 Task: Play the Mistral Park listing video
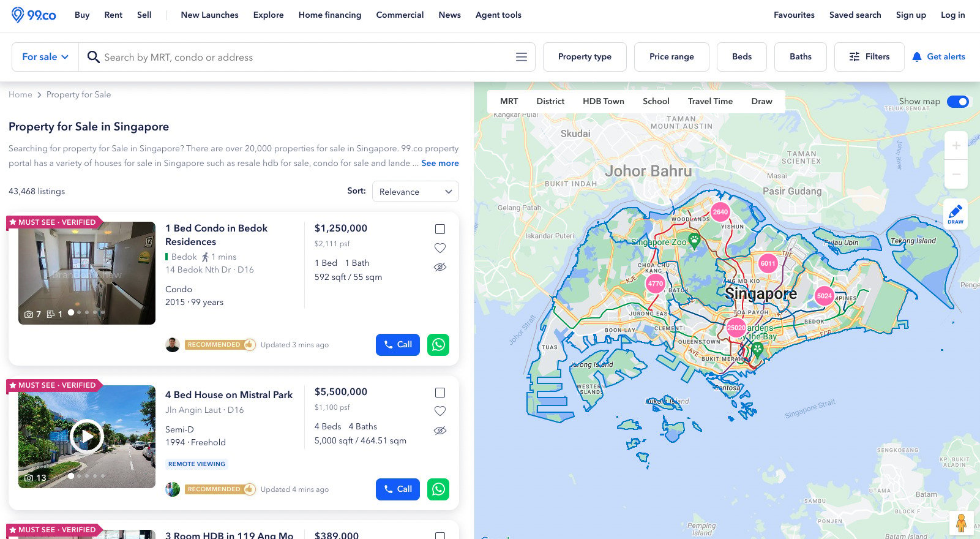pyautogui.click(x=87, y=436)
